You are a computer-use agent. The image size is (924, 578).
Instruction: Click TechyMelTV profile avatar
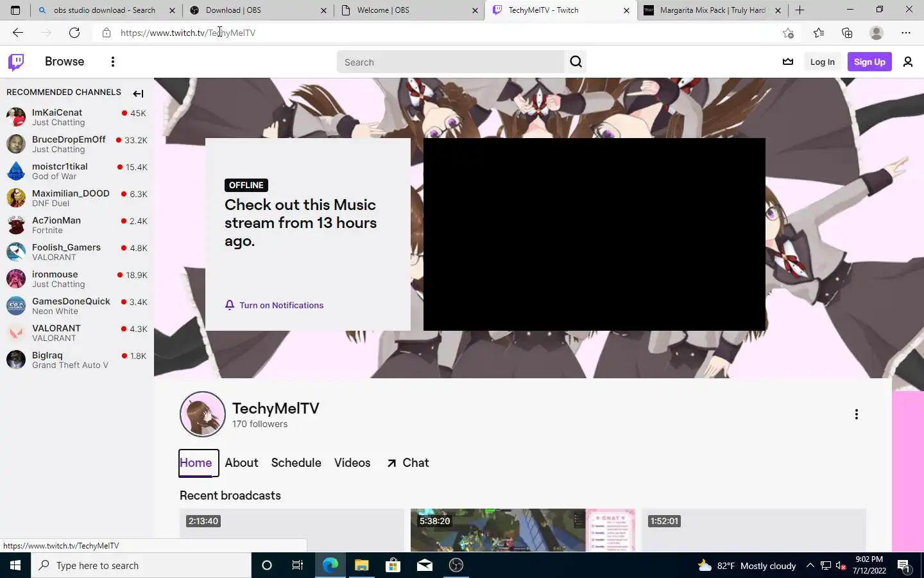coord(203,414)
